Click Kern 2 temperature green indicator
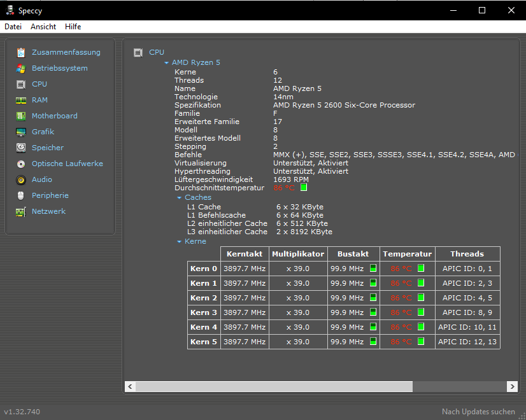The image size is (526, 420). click(421, 297)
